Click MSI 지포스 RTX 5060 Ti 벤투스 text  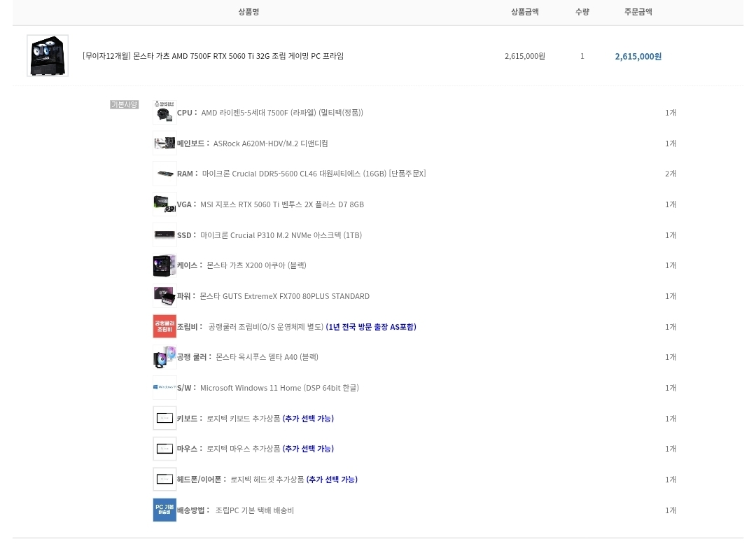click(x=282, y=204)
